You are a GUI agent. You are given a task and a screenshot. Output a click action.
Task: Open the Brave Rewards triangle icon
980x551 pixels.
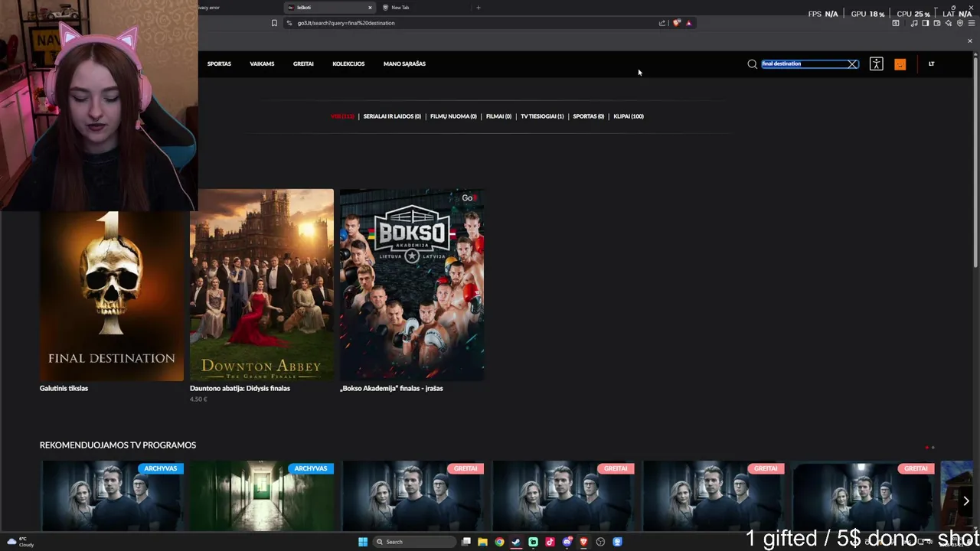[x=688, y=23]
